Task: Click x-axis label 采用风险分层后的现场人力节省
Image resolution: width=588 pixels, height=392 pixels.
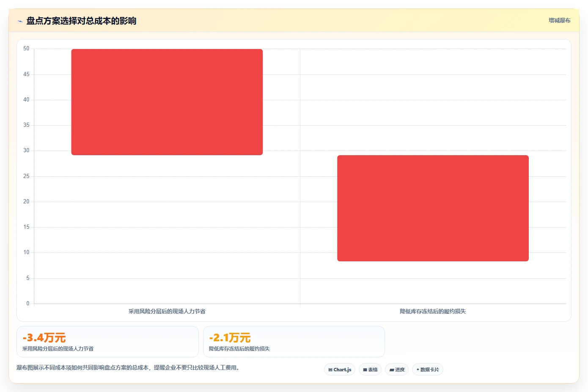Action: [167, 311]
